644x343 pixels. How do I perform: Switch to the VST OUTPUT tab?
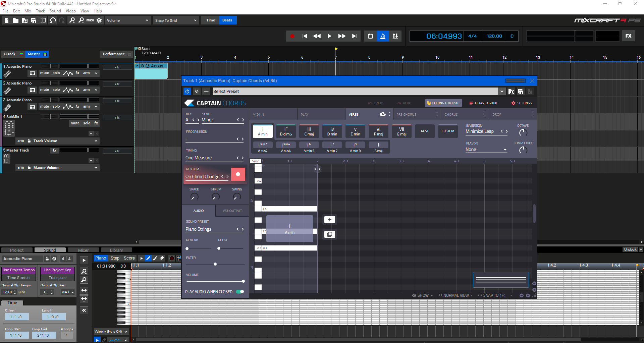pos(232,211)
